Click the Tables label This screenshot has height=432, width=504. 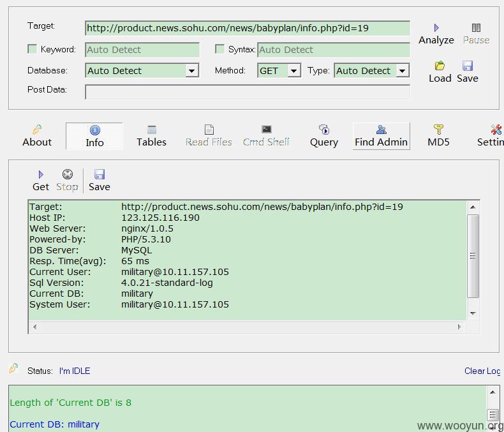tap(151, 142)
